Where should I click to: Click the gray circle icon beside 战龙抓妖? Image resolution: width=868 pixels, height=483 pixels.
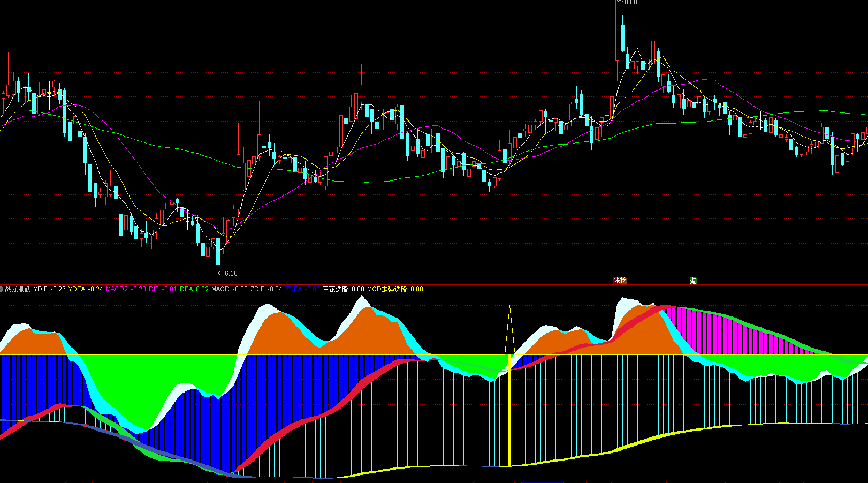(2, 289)
